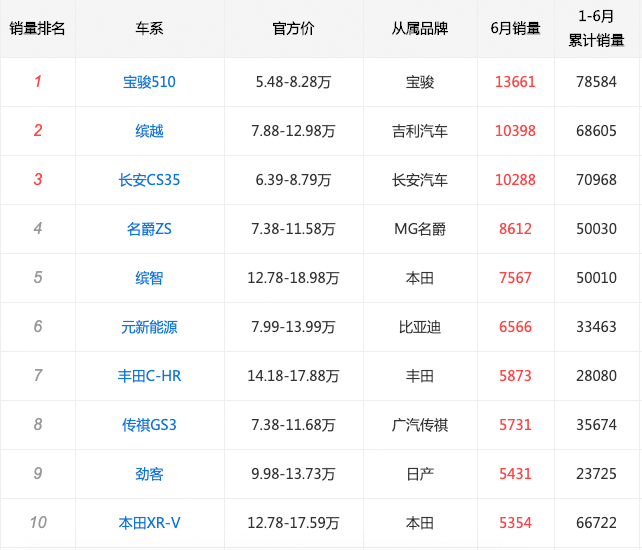Click brand cell 长安汽车
The height and width of the screenshot is (550, 642).
(420, 180)
